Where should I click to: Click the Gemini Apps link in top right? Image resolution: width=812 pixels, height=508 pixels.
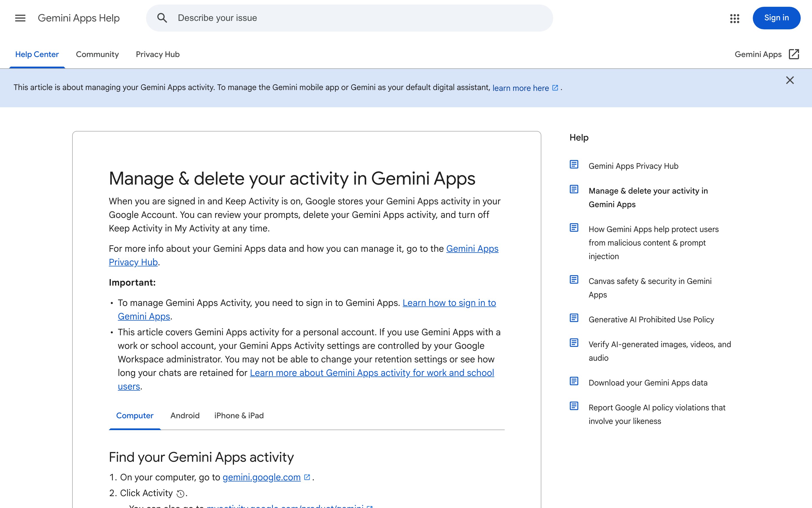758,54
